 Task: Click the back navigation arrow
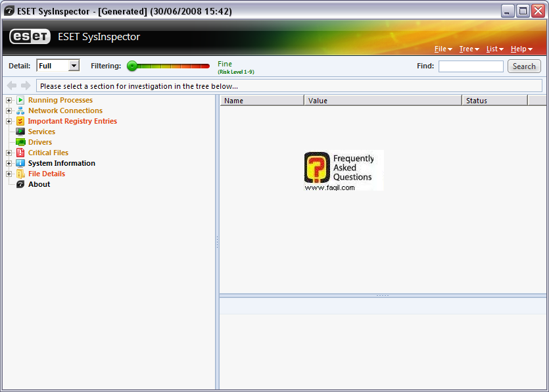[12, 86]
